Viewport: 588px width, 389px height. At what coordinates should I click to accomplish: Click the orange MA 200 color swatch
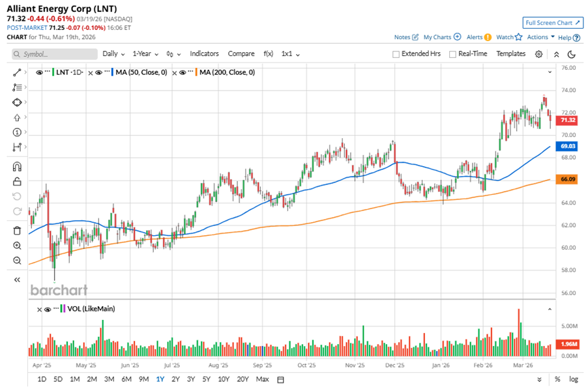196,72
